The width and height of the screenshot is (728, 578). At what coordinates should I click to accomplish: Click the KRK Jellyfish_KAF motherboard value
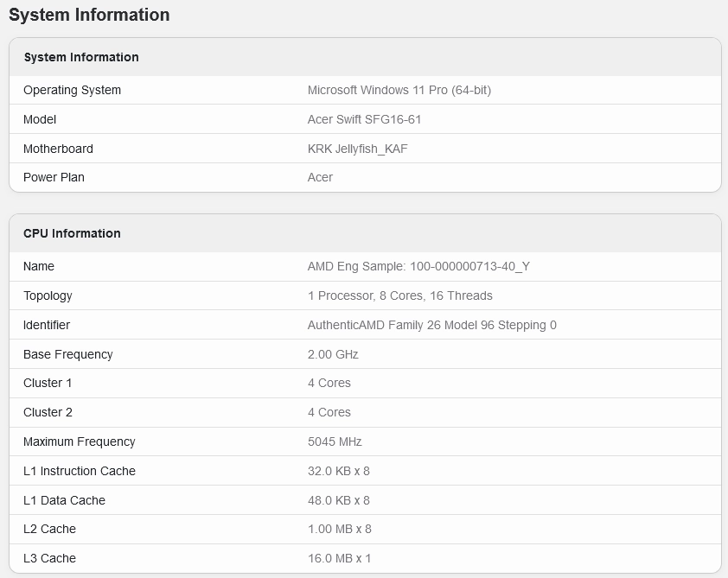(358, 149)
